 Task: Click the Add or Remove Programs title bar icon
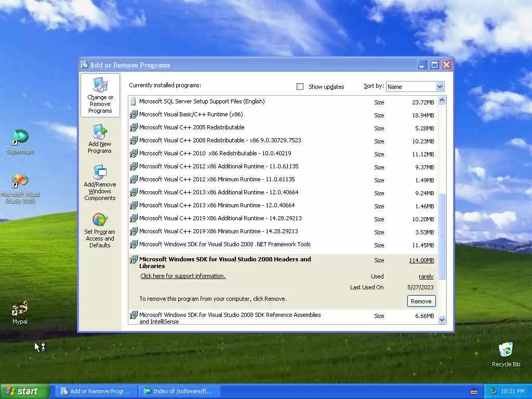[84, 64]
